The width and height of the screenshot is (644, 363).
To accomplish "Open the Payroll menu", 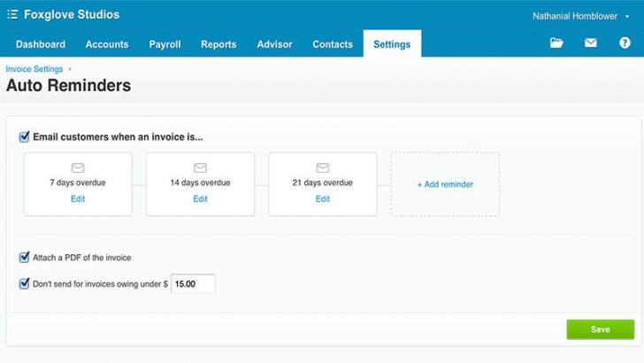I will point(165,44).
